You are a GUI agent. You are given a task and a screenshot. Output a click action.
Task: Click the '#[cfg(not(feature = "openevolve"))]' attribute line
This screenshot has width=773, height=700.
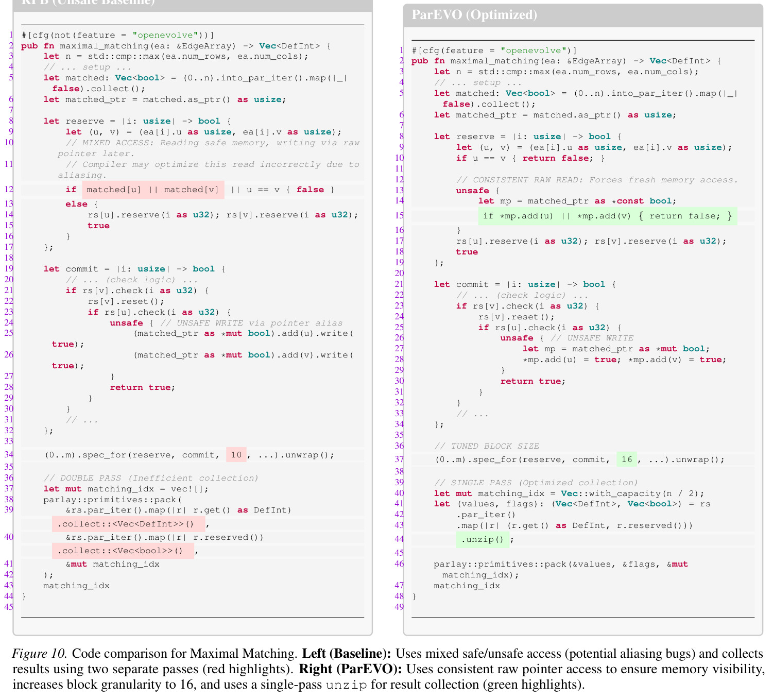pos(118,35)
